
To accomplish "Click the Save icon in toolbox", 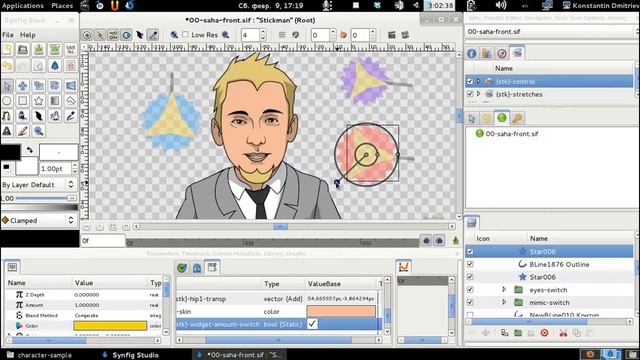I will (x=39, y=50).
